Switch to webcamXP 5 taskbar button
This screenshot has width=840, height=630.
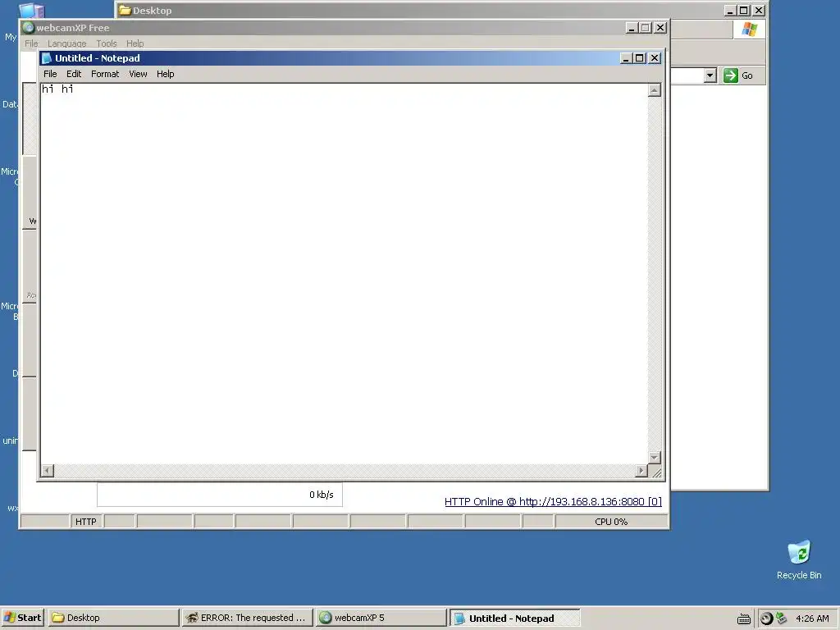pos(381,618)
